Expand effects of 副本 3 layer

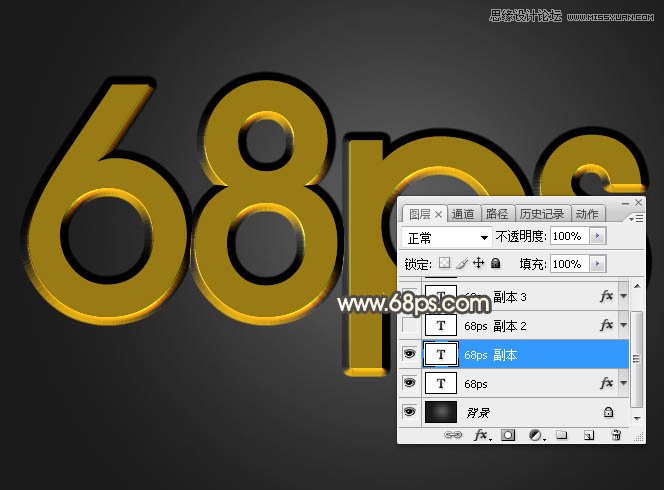[x=623, y=296]
